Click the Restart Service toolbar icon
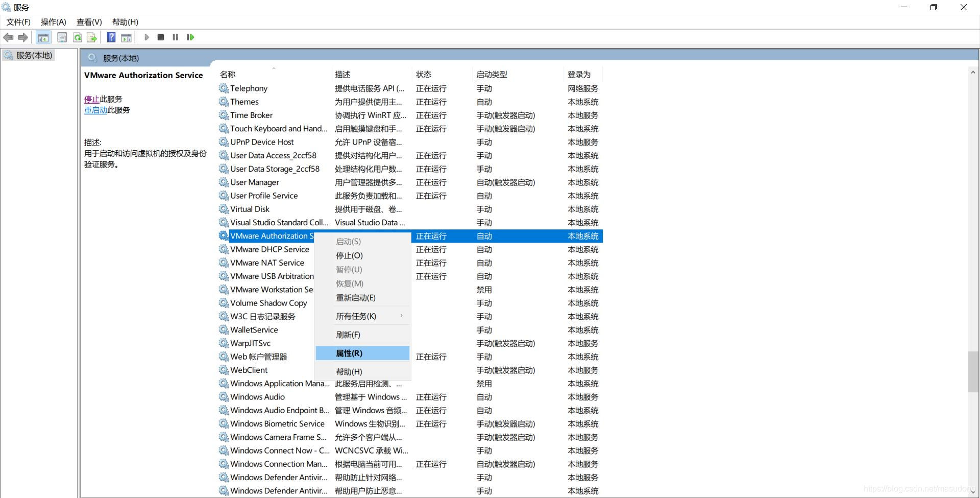The image size is (980, 498). (190, 37)
